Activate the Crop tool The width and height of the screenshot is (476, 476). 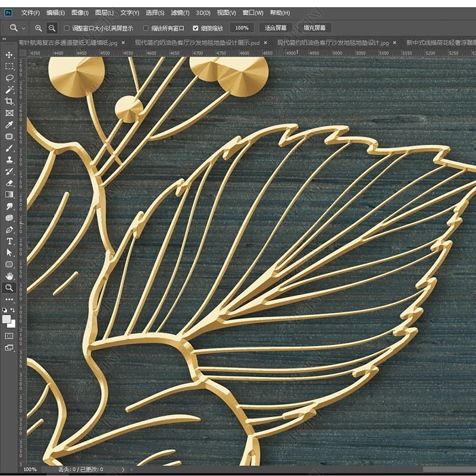pos(8,101)
